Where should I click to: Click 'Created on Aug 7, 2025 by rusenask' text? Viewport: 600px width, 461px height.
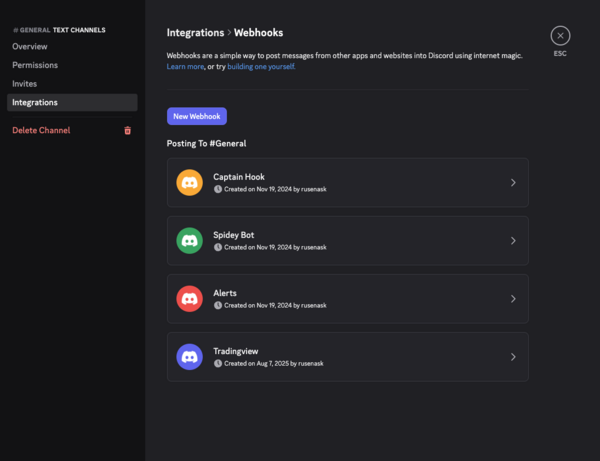[274, 363]
